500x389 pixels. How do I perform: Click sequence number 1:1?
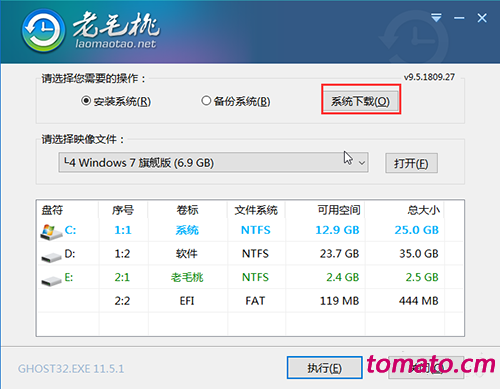click(x=123, y=230)
